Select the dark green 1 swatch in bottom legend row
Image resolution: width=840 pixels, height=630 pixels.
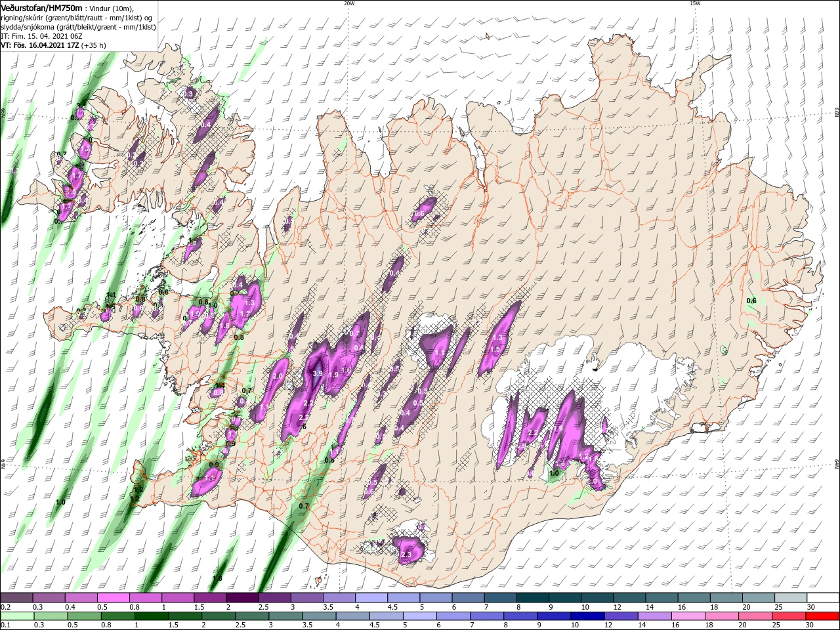click(151, 616)
